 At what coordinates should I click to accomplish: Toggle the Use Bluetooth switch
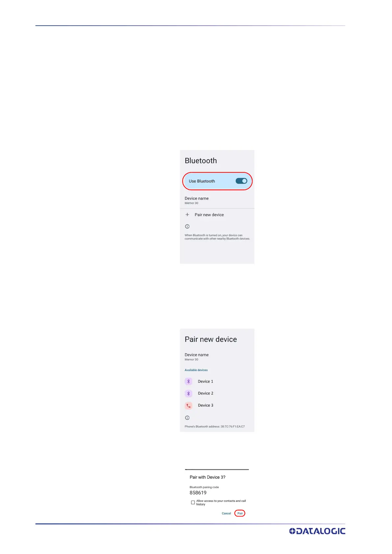241,181
